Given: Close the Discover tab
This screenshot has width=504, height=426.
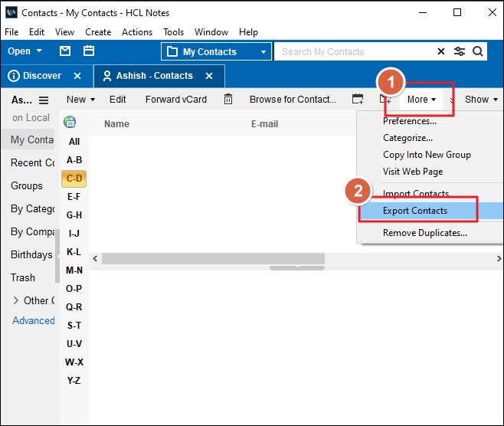Looking at the screenshot, I should click(x=77, y=76).
